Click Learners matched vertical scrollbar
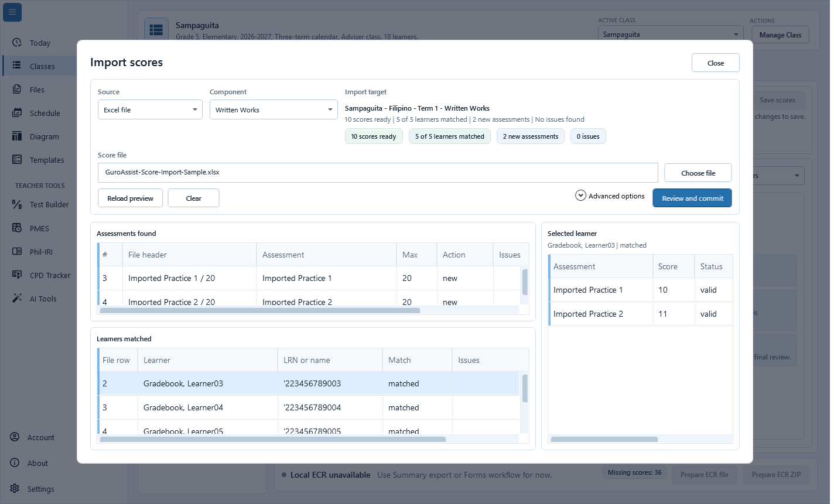The height and width of the screenshot is (504, 834). (x=525, y=388)
